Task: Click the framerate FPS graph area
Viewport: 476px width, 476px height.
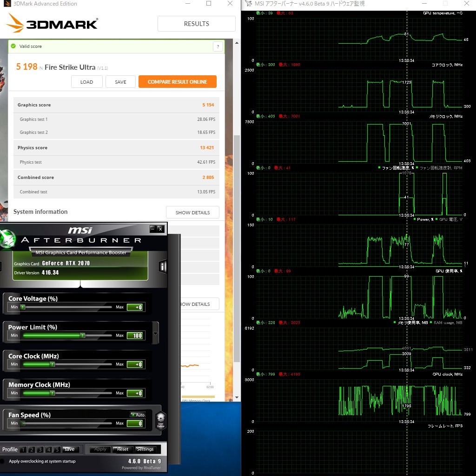Action: click(359, 452)
